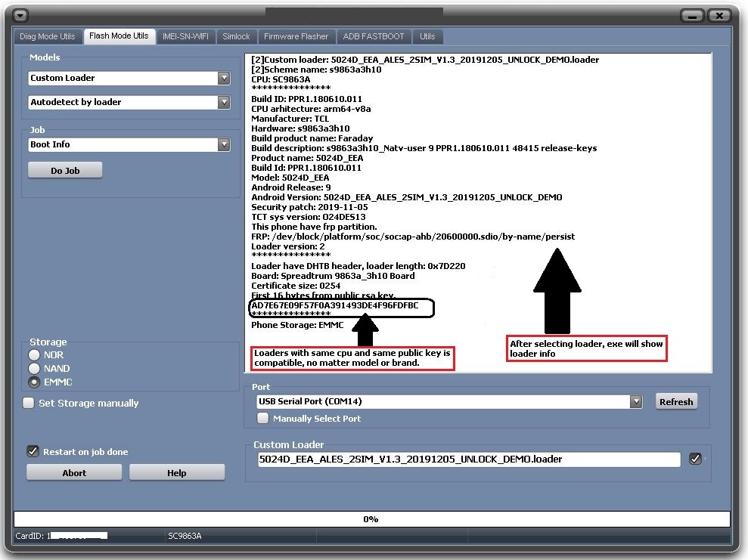Uncheck Restart on job done
Screen dimensions: 748x560
tap(33, 452)
